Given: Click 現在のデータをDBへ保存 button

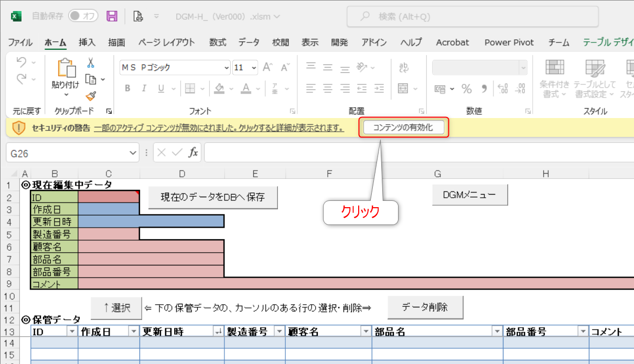Looking at the screenshot, I should [213, 198].
